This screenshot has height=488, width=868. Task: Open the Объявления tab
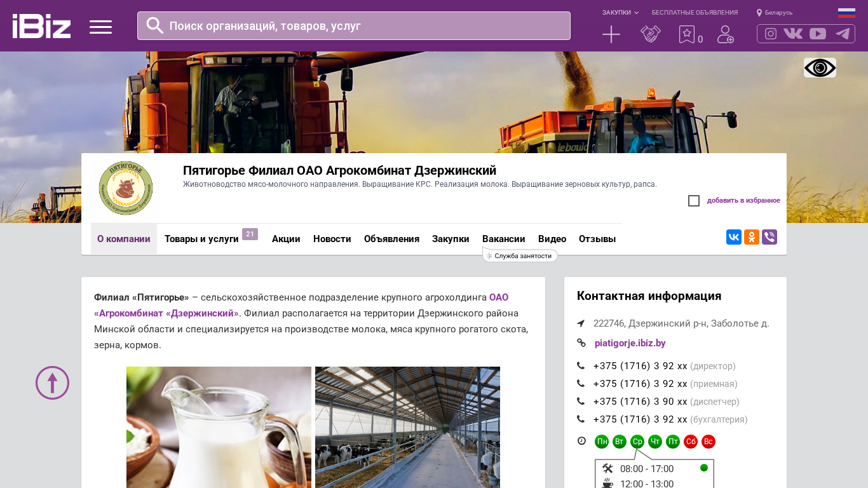pyautogui.click(x=391, y=239)
